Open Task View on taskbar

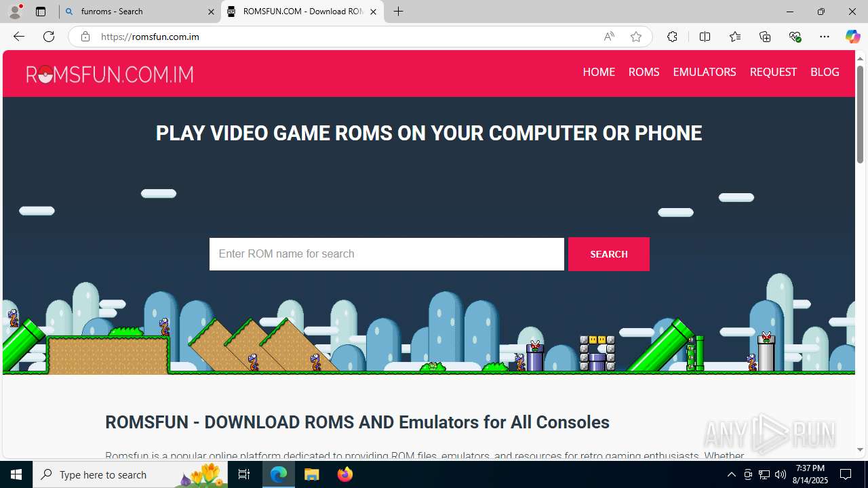click(244, 474)
